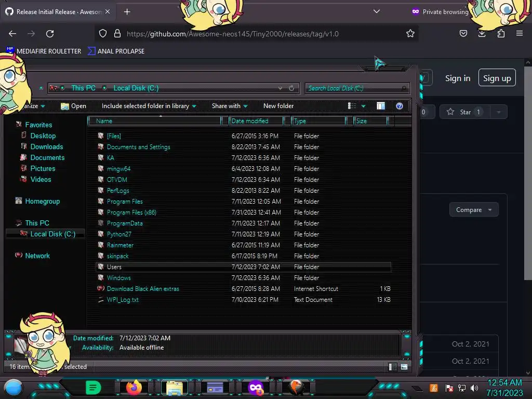Open the volume speaker tray icon
The width and height of the screenshot is (532, 399).
[474, 388]
